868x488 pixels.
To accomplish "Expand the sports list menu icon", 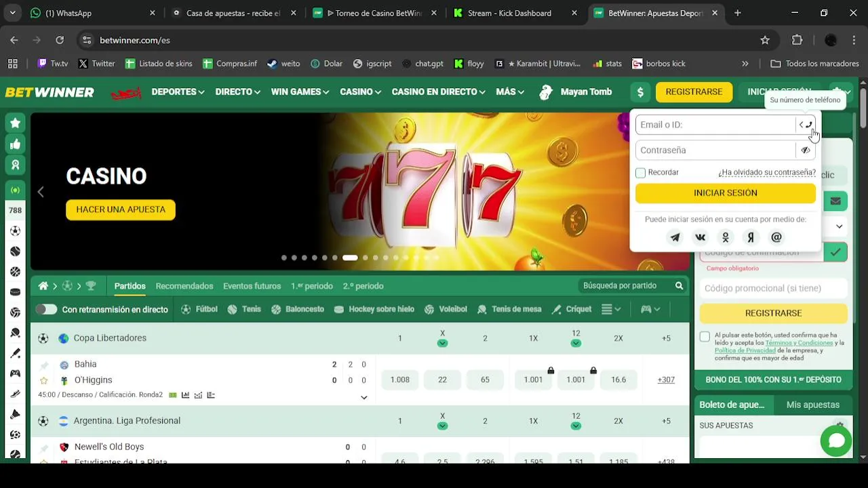I will click(611, 309).
